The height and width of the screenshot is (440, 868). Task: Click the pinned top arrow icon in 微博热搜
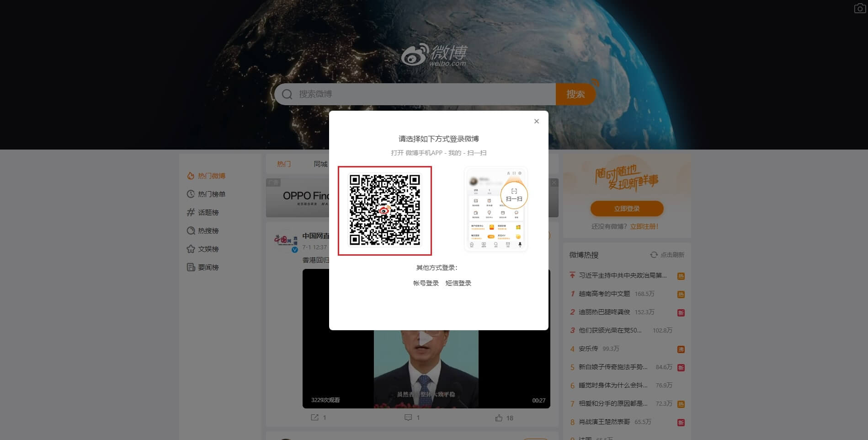coord(572,275)
